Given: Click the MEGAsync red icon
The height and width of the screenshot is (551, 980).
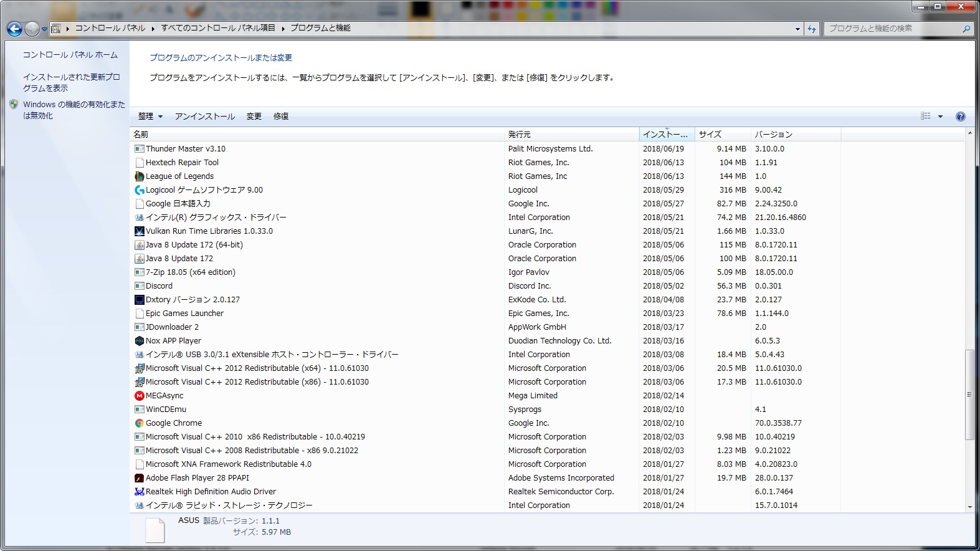Looking at the screenshot, I should point(140,396).
